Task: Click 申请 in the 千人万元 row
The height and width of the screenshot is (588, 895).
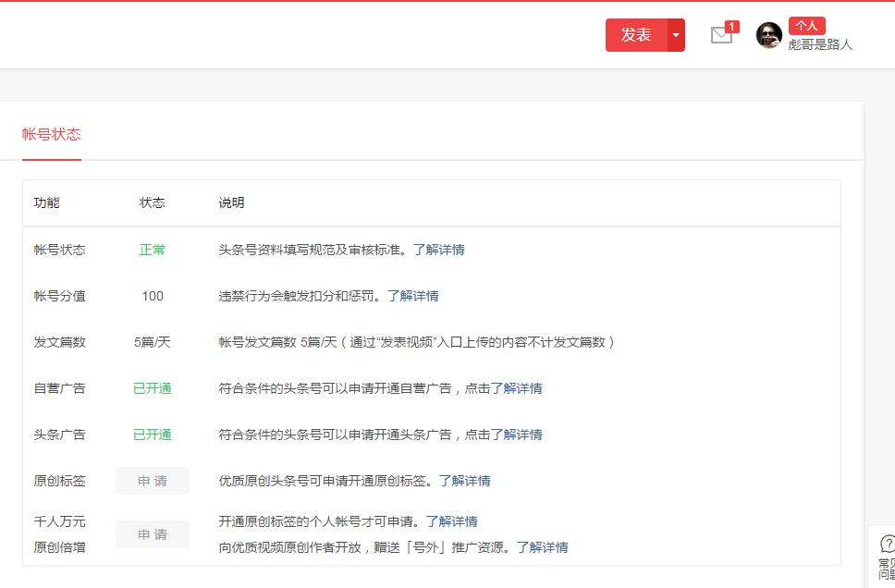Action: pos(152,534)
